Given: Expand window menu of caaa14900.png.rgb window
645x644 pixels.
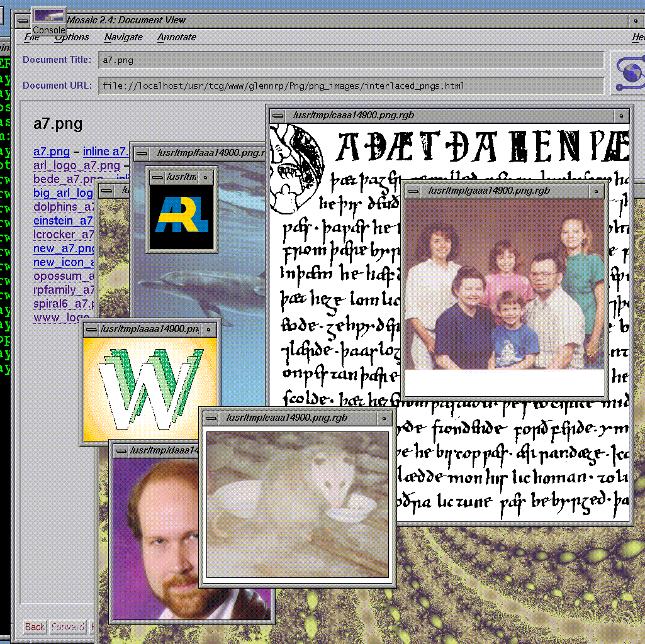Looking at the screenshot, I should pos(278,115).
